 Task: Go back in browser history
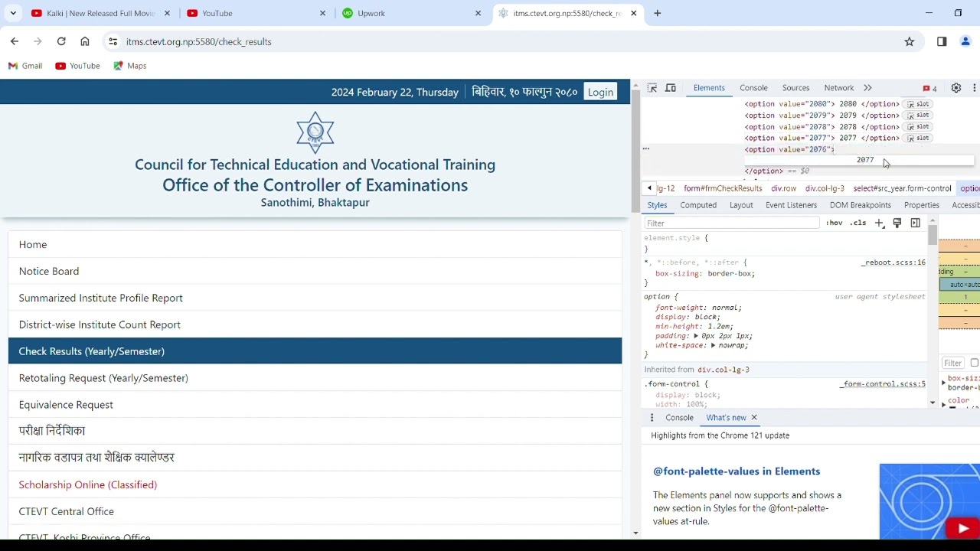pyautogui.click(x=15, y=41)
